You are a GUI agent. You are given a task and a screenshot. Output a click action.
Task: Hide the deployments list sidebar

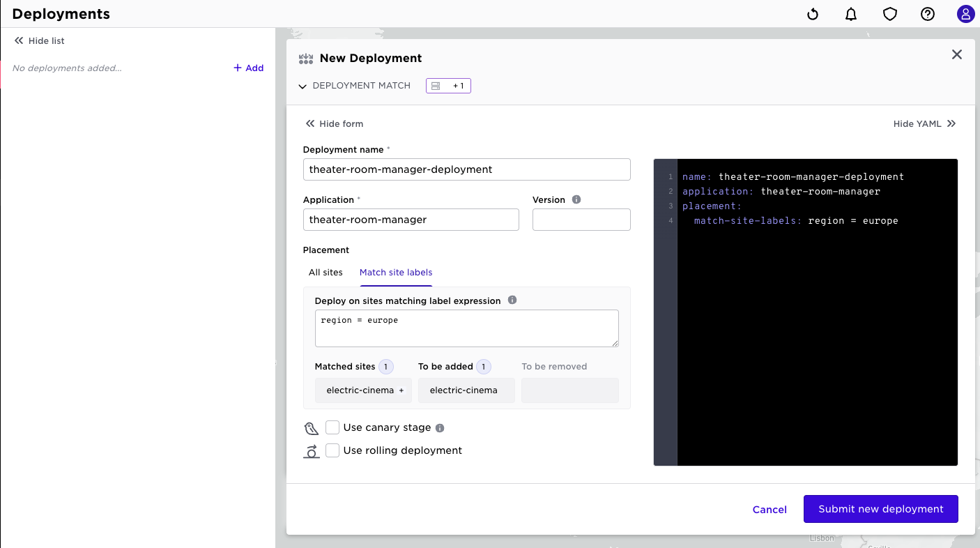point(38,40)
